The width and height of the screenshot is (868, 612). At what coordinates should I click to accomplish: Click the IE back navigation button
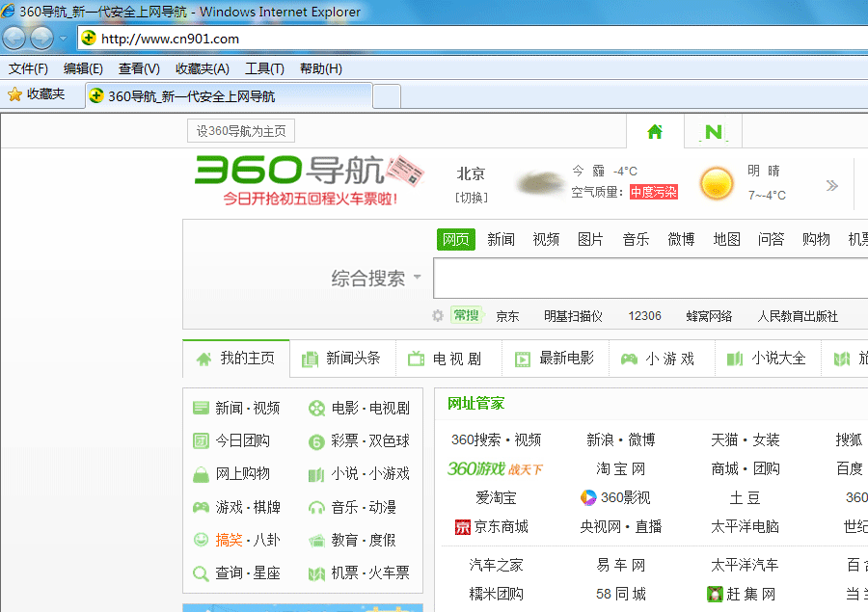(x=14, y=39)
